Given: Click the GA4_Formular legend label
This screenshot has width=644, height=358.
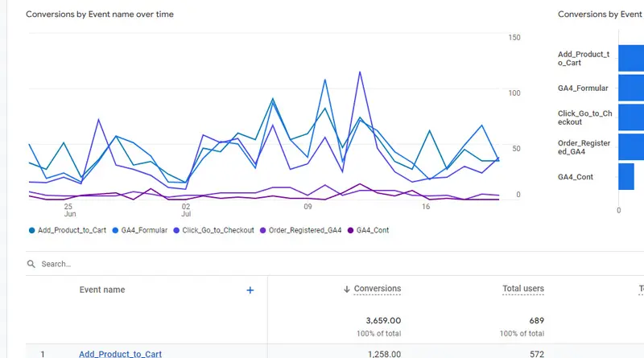Looking at the screenshot, I should [x=144, y=230].
